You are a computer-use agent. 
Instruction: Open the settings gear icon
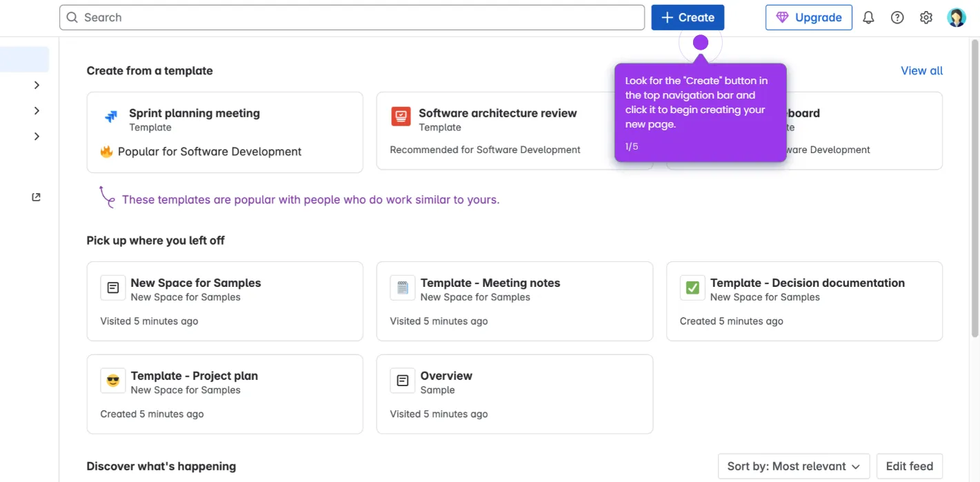[926, 18]
